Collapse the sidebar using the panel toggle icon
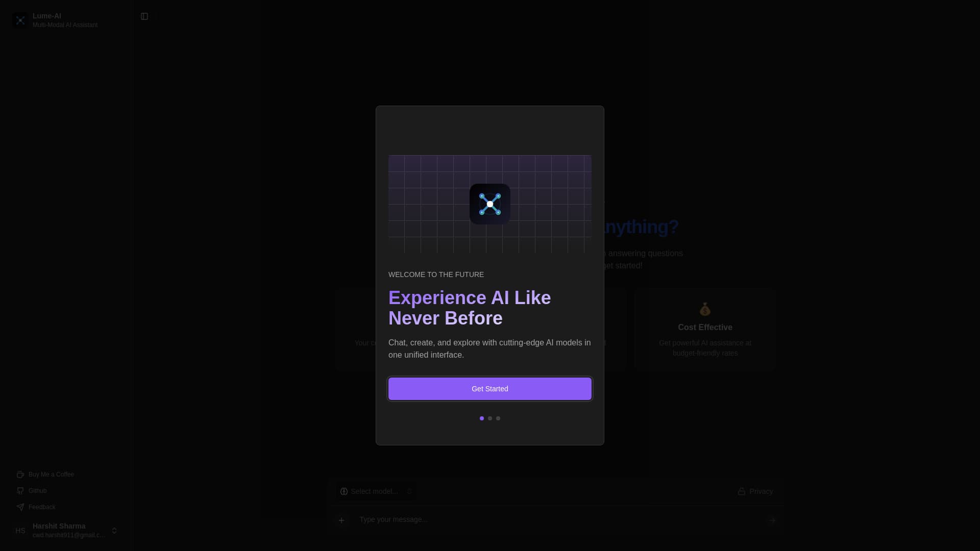This screenshot has width=980, height=551. pos(144,16)
